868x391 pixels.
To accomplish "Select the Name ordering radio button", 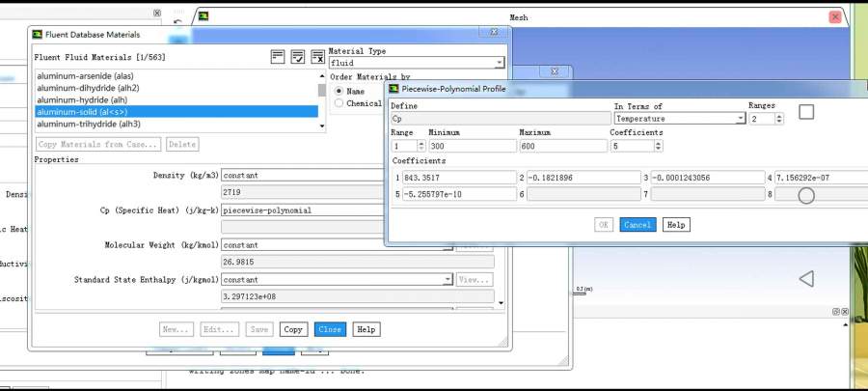I will click(x=339, y=91).
